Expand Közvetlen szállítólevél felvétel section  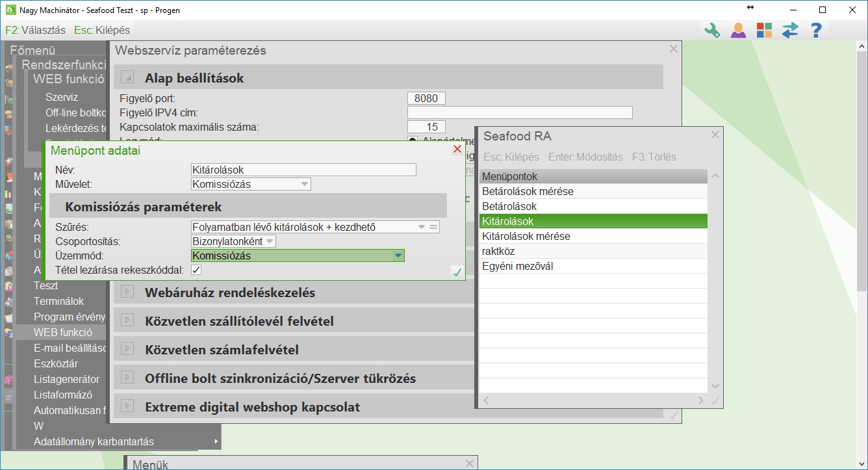coord(127,321)
